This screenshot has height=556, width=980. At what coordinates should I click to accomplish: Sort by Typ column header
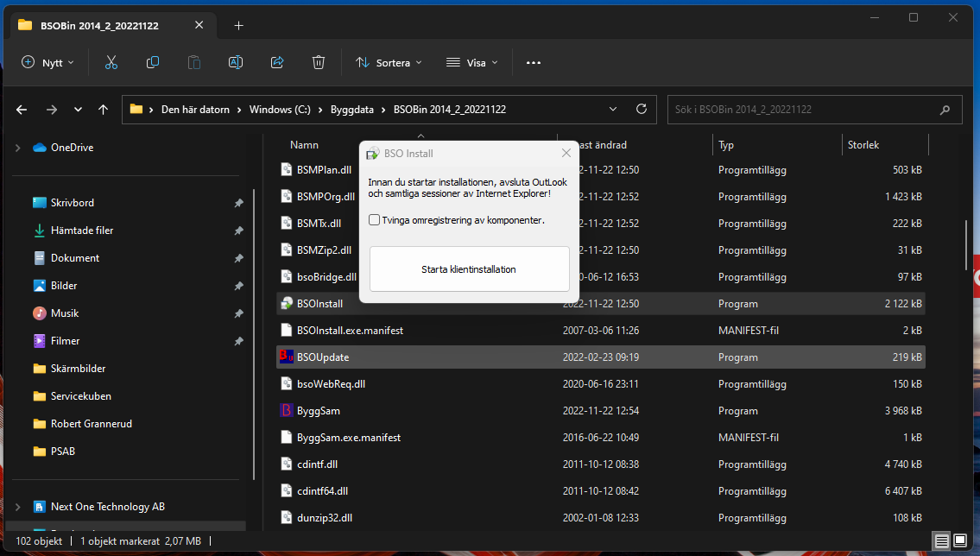pos(725,145)
